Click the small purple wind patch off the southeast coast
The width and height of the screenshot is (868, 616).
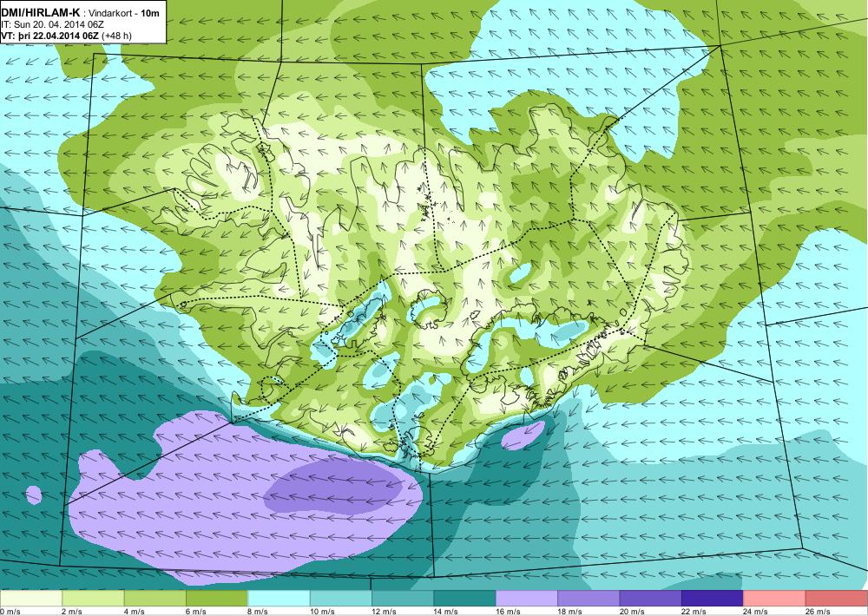[523, 436]
